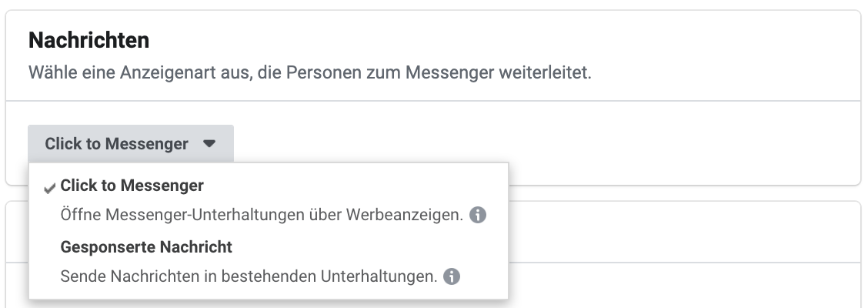Show info icon beside bestehenden Unterhaltungen
868x308 pixels.
(452, 276)
